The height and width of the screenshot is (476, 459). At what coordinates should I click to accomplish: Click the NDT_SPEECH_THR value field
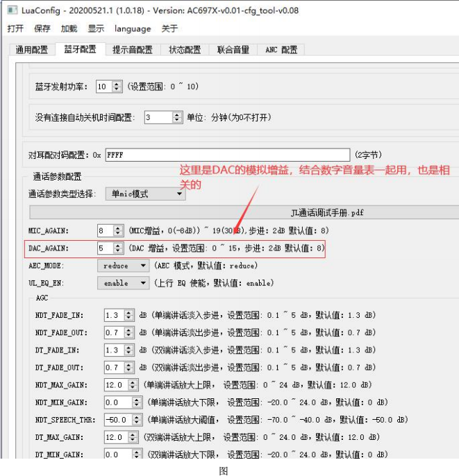pos(118,420)
